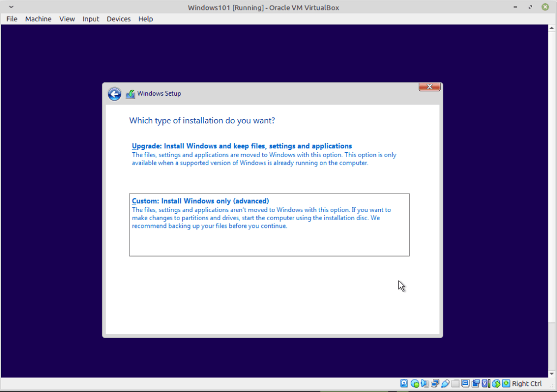Close the VirtualBox VM window
This screenshot has width=557, height=392.
545,7
